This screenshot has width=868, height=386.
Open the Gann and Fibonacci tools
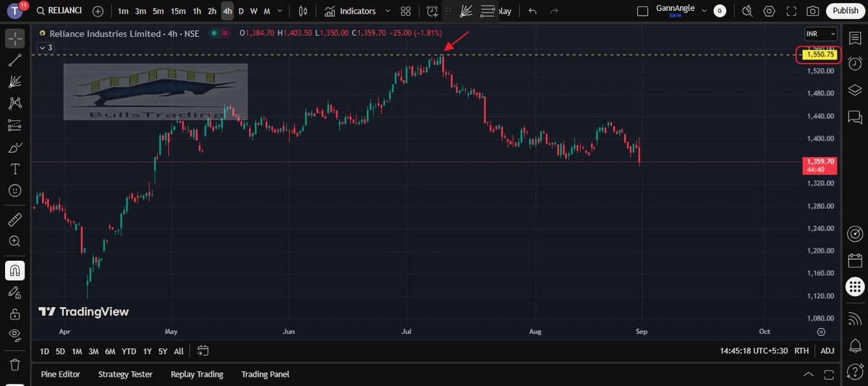pos(14,83)
